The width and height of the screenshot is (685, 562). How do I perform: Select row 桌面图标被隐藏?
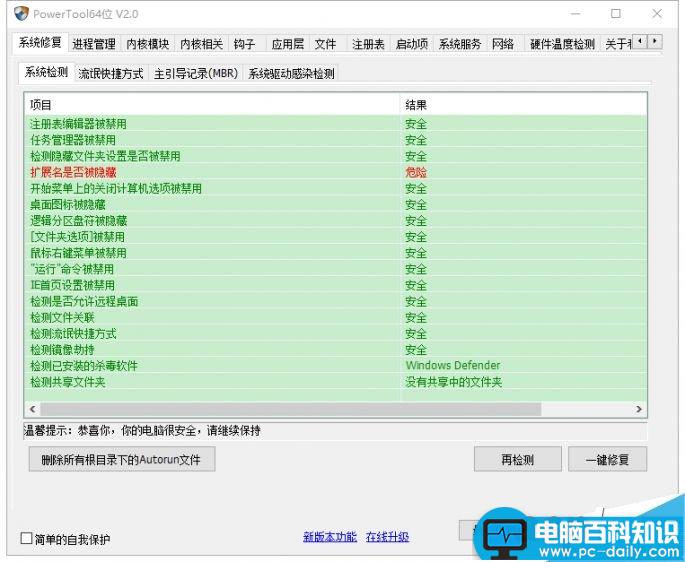336,205
